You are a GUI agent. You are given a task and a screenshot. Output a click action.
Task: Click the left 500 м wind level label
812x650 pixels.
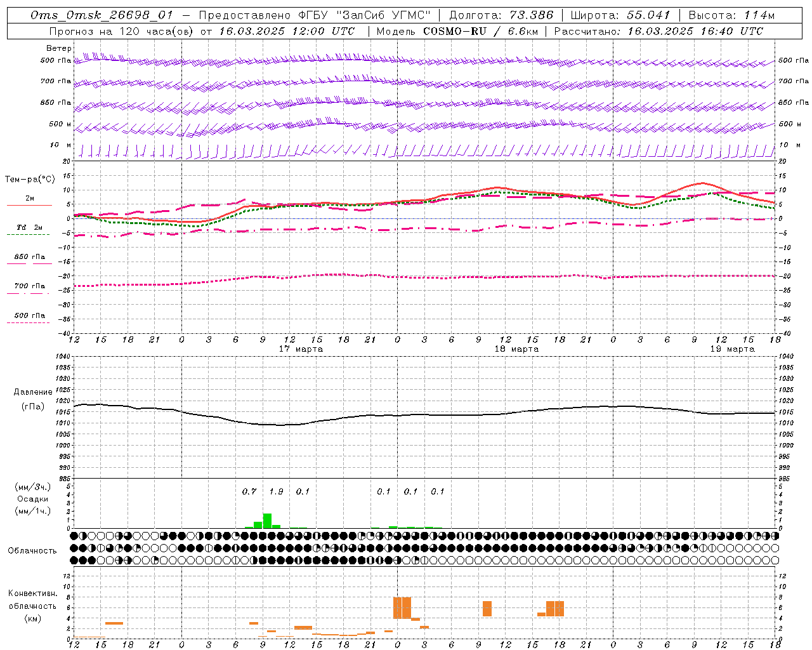[60, 124]
